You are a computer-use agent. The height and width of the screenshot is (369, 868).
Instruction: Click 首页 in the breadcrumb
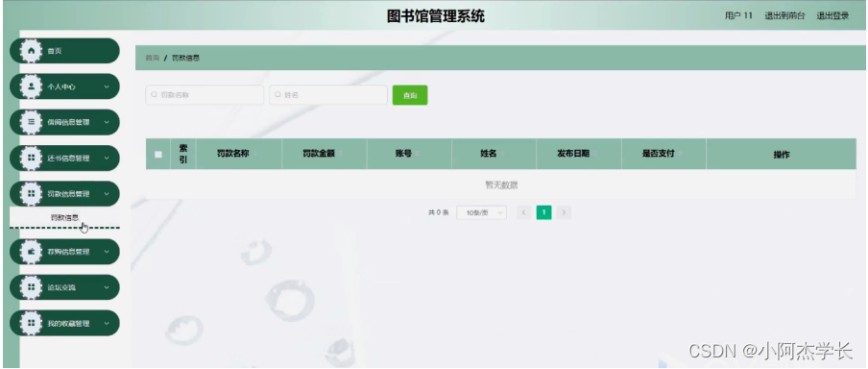153,58
